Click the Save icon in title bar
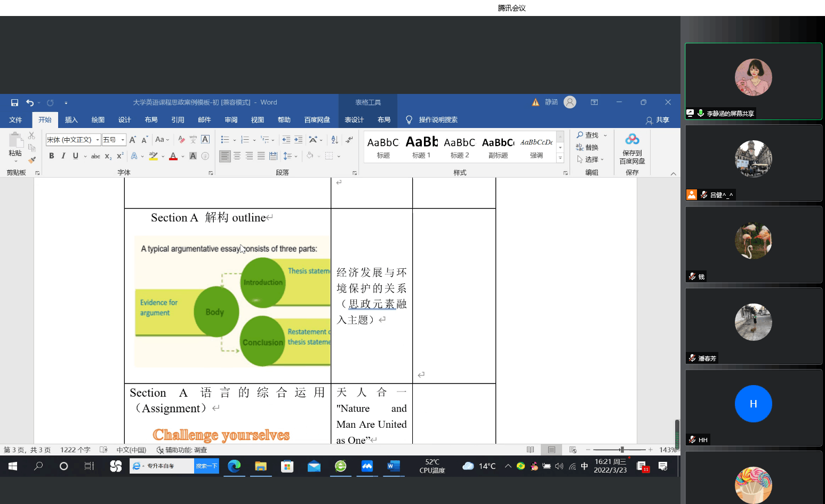 click(x=14, y=102)
